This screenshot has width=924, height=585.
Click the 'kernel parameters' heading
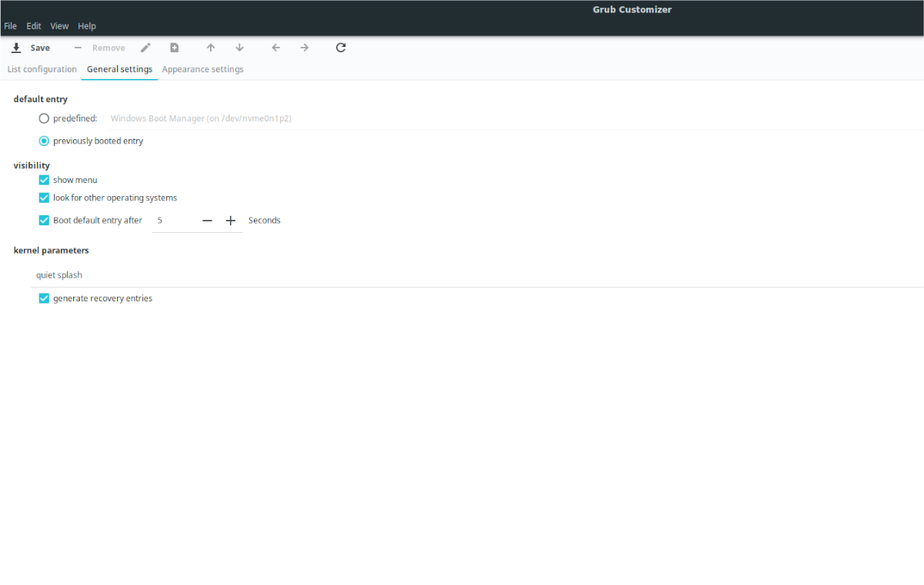click(51, 251)
